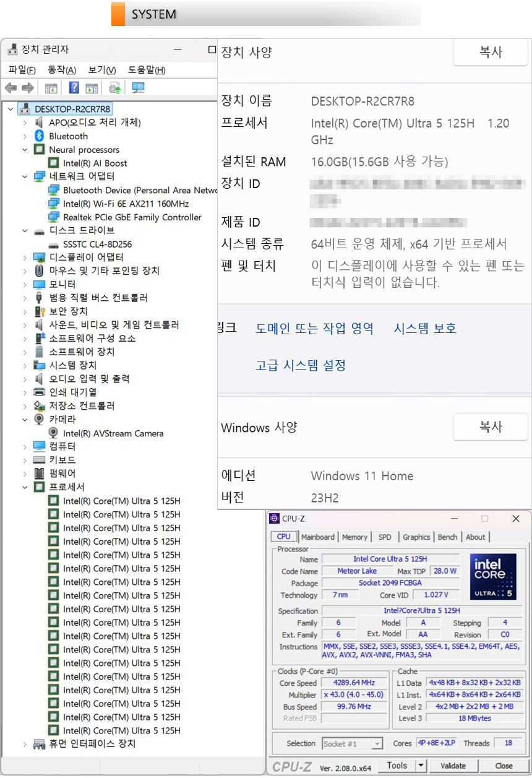The width and height of the screenshot is (532, 778).
Task: Click the 휴먼 인터페이스 장치 category icon
Action: [x=39, y=744]
